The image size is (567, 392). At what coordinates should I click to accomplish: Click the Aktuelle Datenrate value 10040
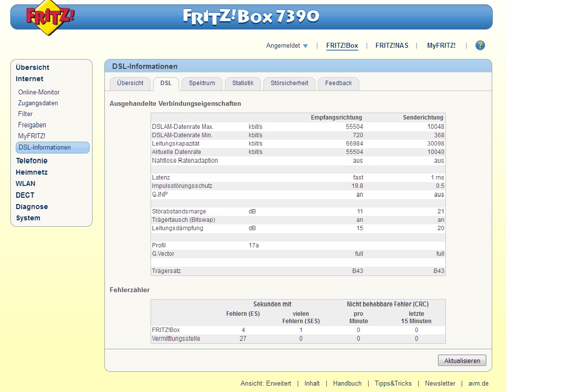[436, 152]
